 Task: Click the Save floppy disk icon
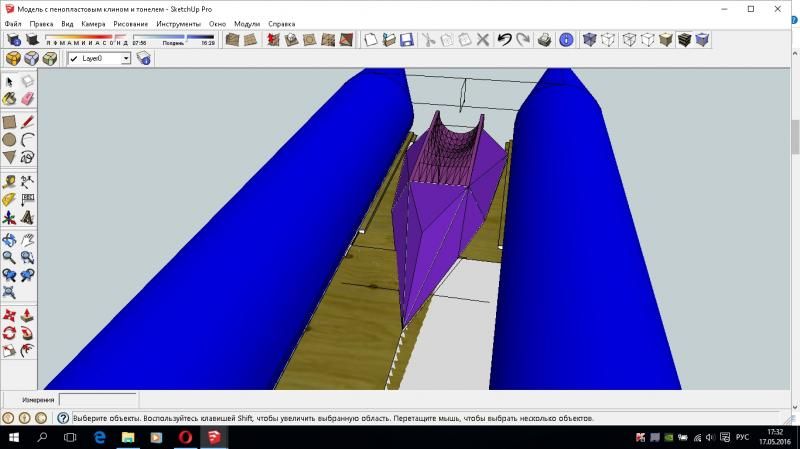point(406,40)
